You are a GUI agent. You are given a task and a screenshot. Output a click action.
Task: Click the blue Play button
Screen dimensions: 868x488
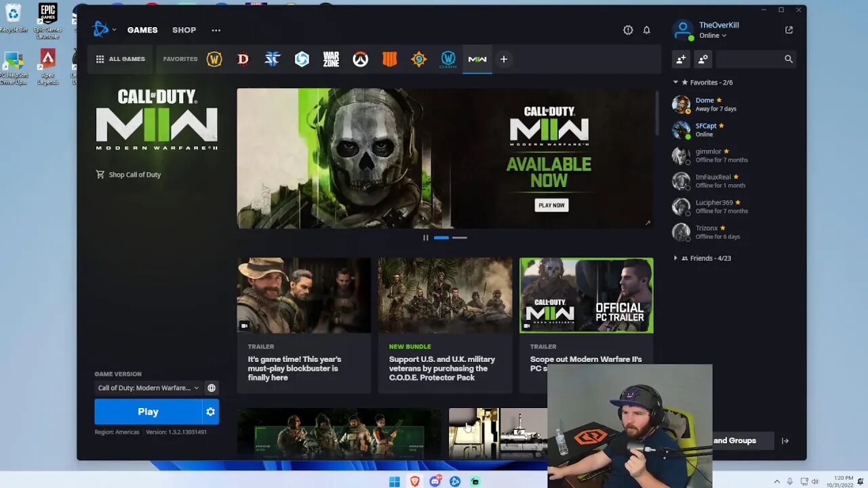tap(148, 411)
